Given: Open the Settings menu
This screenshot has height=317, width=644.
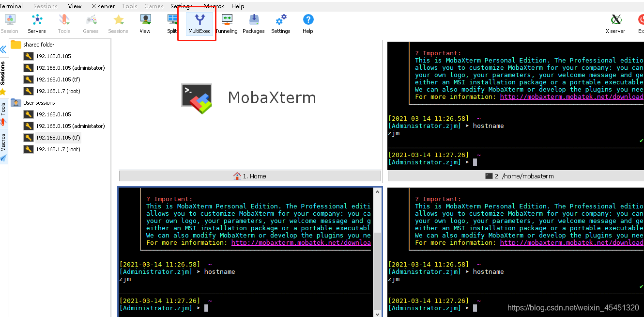Looking at the screenshot, I should 182,6.
